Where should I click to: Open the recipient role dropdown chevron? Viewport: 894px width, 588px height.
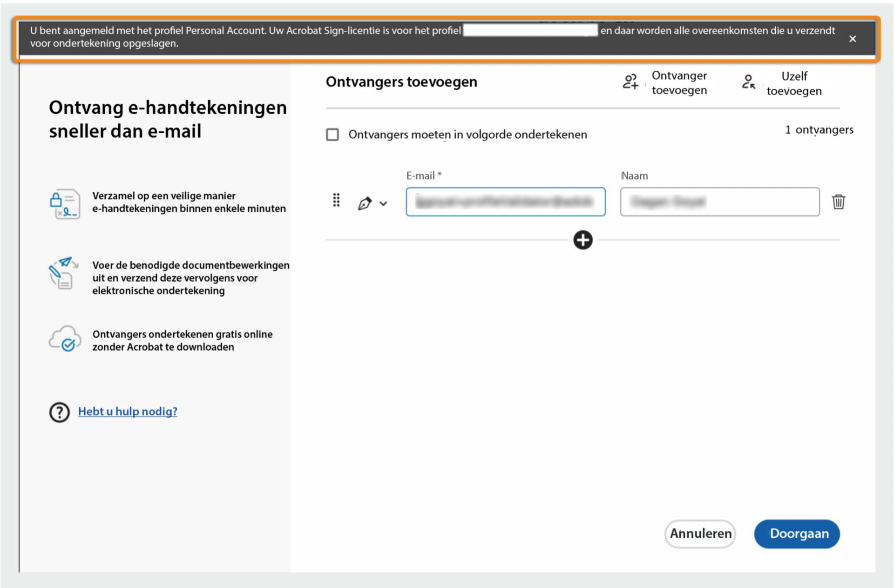[x=384, y=203]
